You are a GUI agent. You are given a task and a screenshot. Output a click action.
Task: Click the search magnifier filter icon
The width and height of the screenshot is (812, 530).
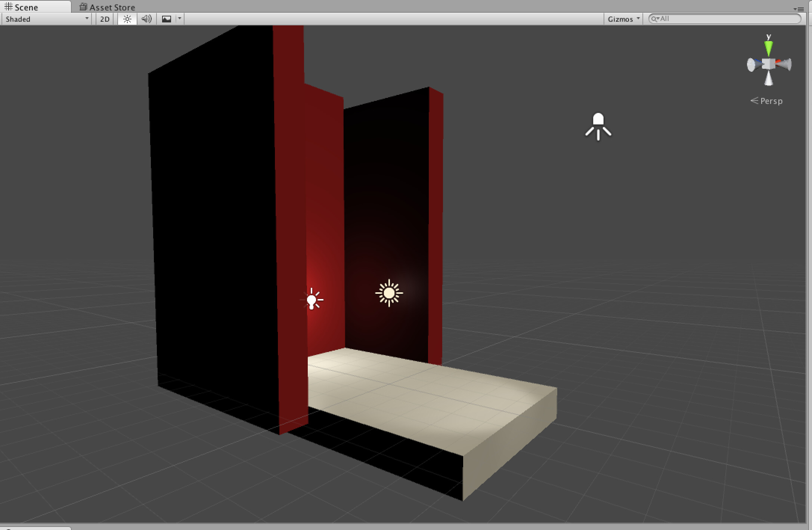655,18
